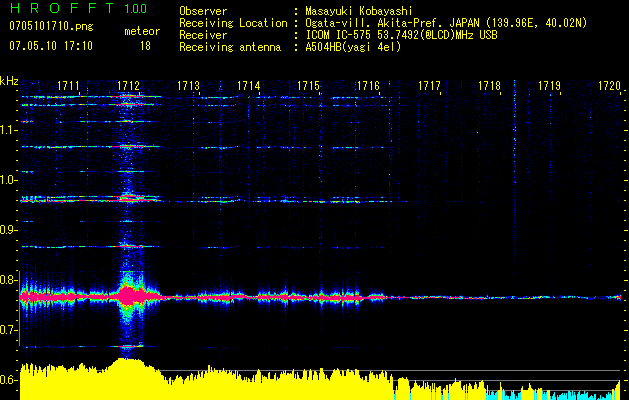This screenshot has width=629, height=400.
Task: Click the observer name Masayuki Kobayashi
Action: tap(359, 11)
